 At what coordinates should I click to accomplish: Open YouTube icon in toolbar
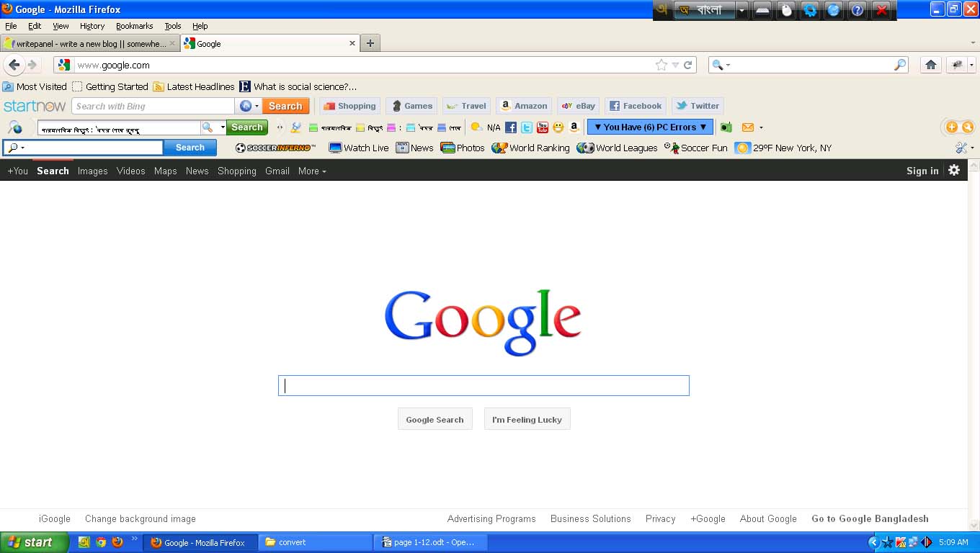(543, 127)
